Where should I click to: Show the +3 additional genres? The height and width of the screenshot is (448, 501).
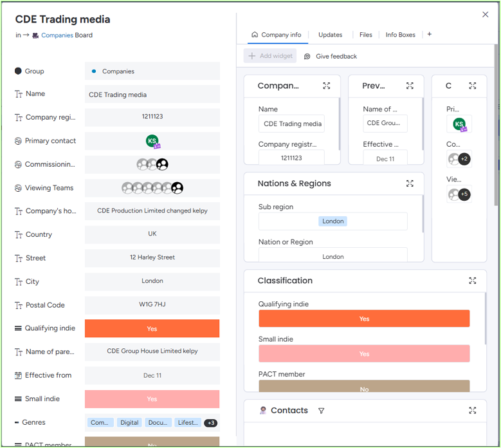210,423
